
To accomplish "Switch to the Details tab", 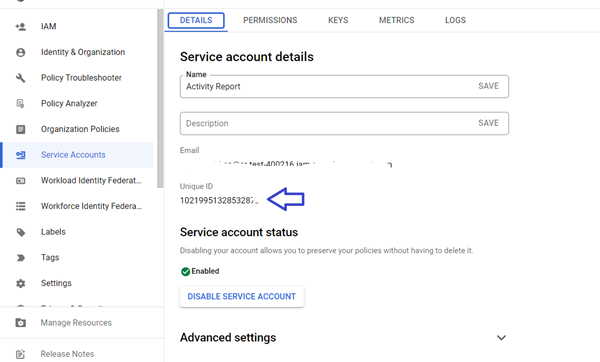I will 196,20.
